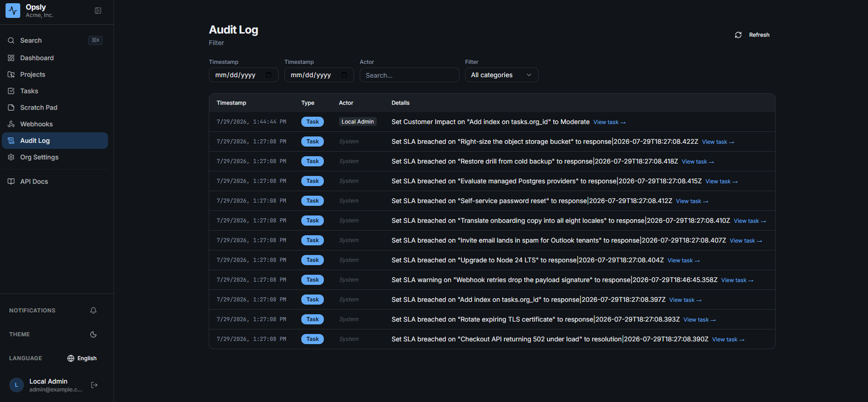The image size is (868, 402).
Task: View task for Restore drill from cold backup
Action: click(698, 162)
